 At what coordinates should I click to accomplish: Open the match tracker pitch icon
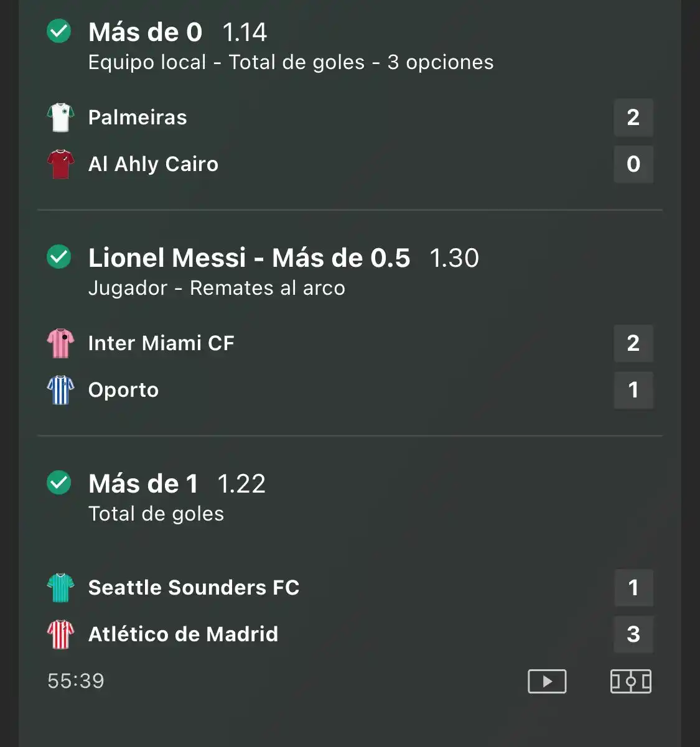click(x=630, y=681)
